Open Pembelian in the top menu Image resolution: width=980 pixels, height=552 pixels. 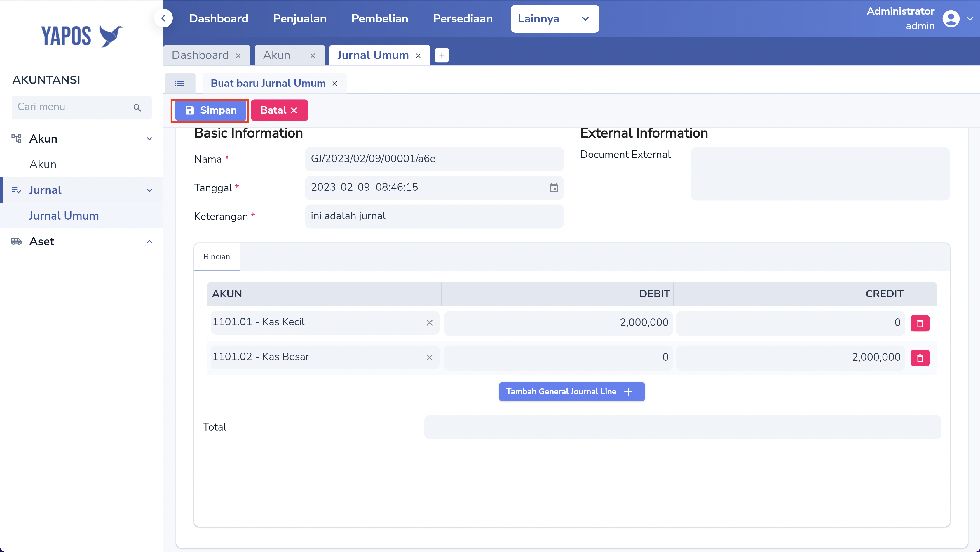[x=380, y=19]
